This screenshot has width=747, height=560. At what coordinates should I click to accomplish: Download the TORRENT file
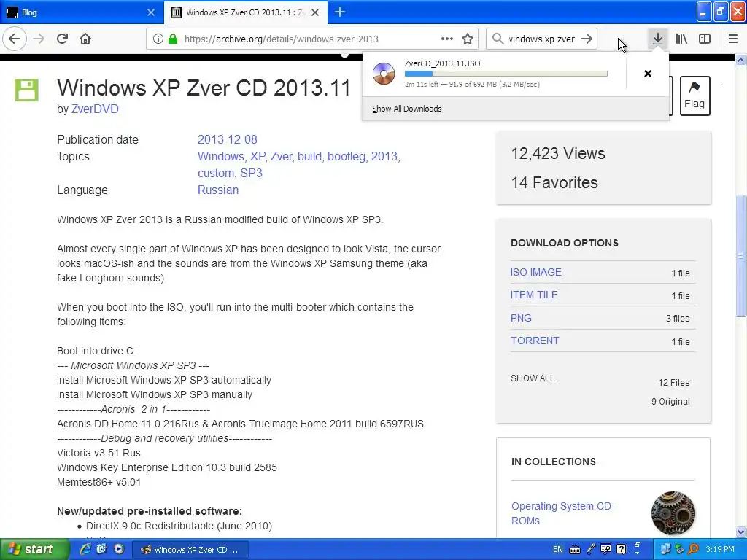pos(535,341)
